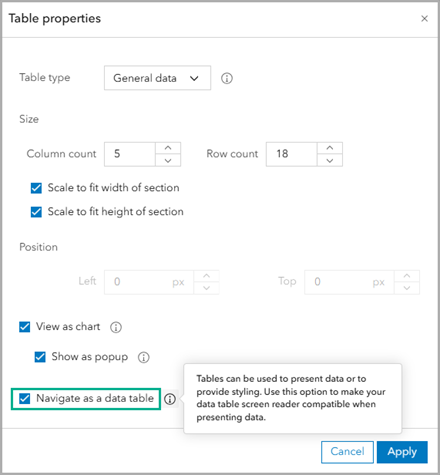
Task: Increase the Row count value
Action: pyautogui.click(x=330, y=148)
